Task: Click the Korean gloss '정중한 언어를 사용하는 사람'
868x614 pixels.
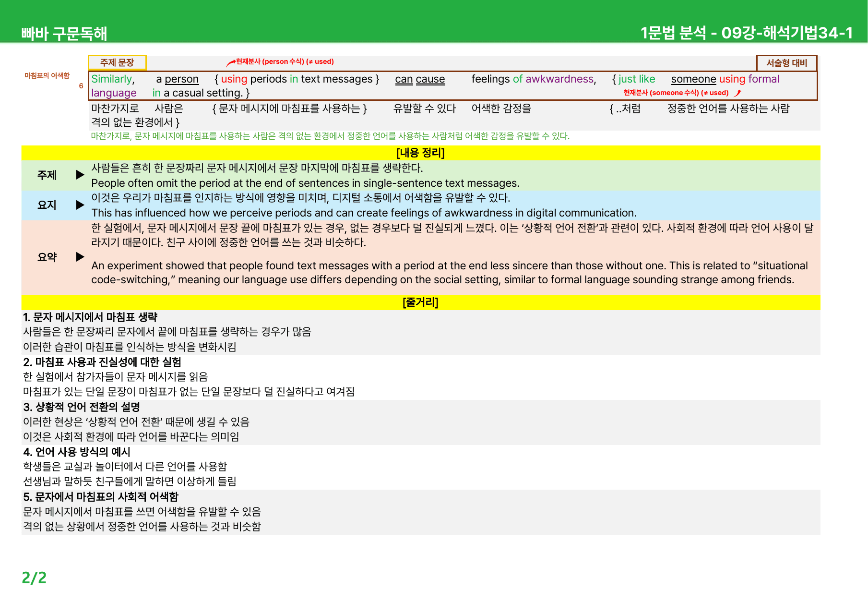Action: click(728, 109)
